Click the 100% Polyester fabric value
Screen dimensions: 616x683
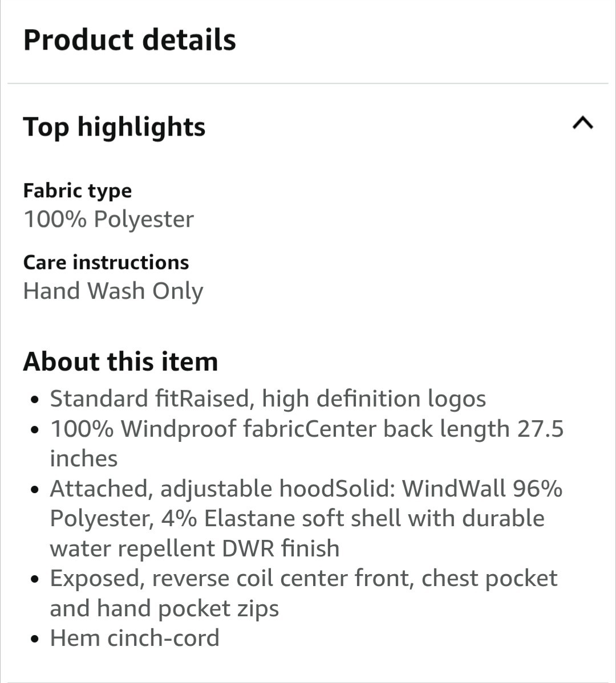click(108, 219)
